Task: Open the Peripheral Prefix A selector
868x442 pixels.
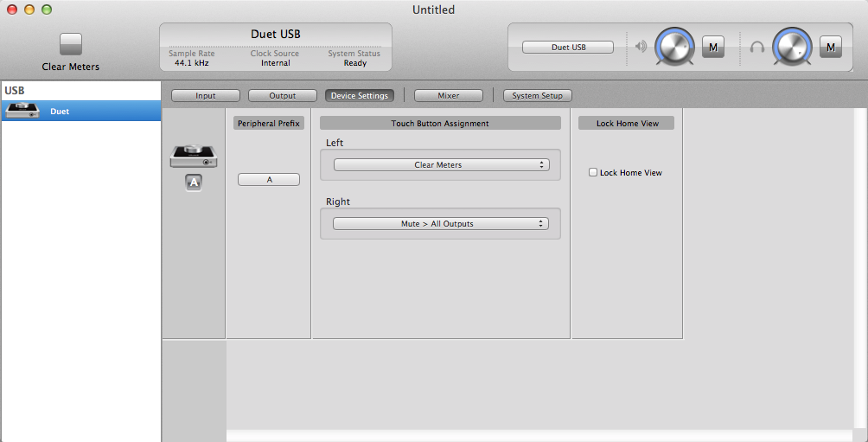Action: click(269, 179)
